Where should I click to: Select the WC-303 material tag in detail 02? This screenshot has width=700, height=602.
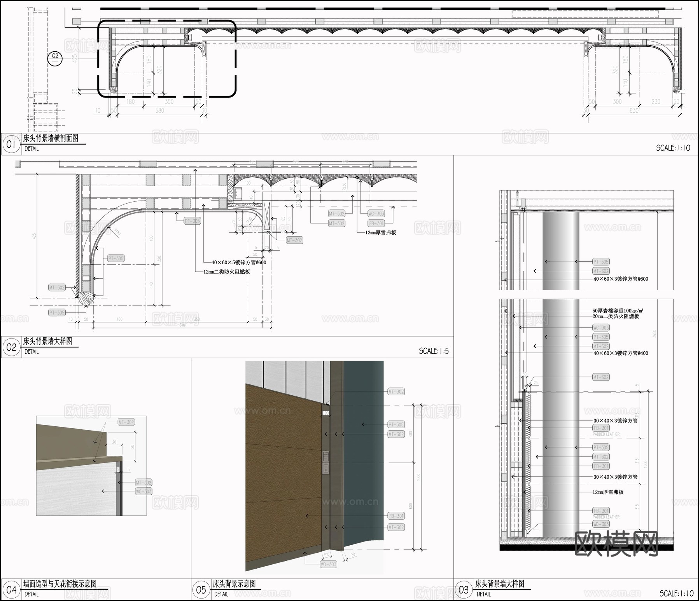(376, 213)
